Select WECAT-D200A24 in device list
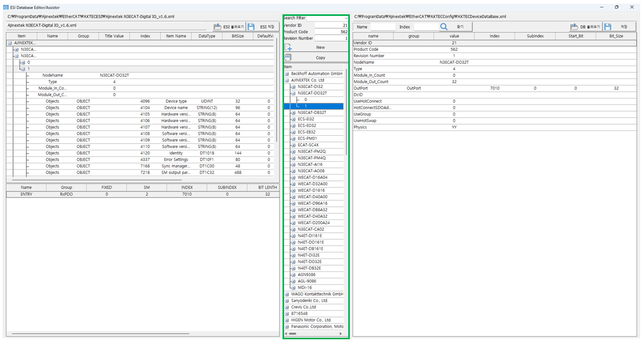The image size is (644, 343). [x=313, y=223]
